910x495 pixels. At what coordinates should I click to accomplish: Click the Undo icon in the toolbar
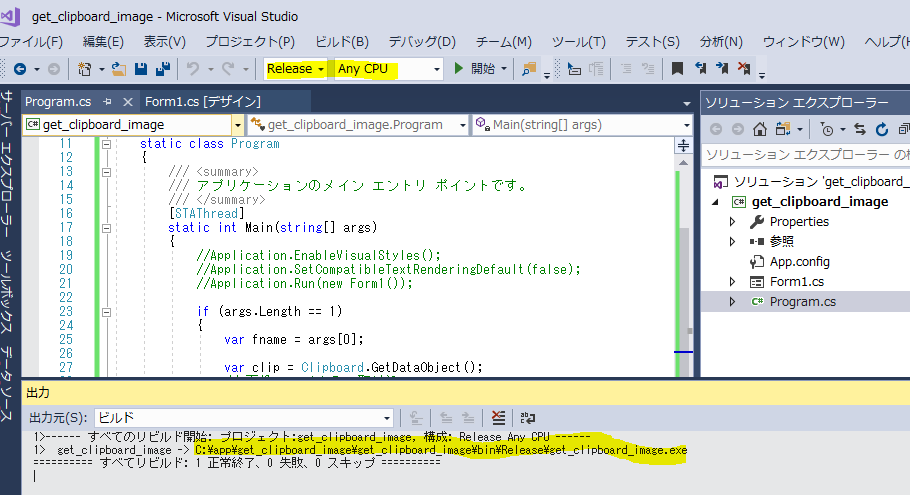(x=193, y=69)
